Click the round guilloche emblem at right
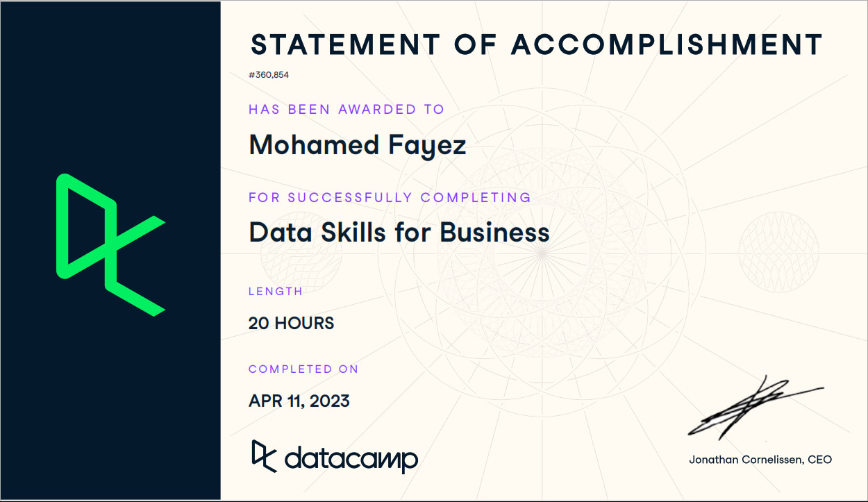Viewport: 868px width, 502px height. coord(778,244)
